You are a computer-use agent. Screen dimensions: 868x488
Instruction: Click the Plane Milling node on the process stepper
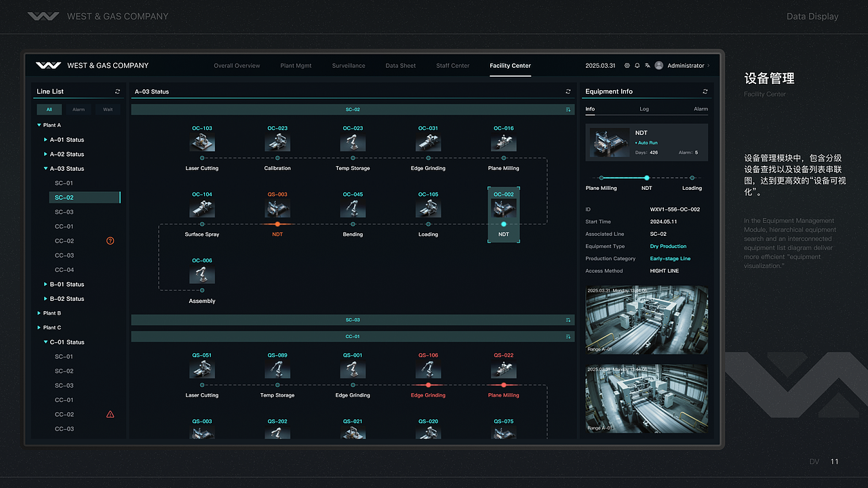coord(601,178)
